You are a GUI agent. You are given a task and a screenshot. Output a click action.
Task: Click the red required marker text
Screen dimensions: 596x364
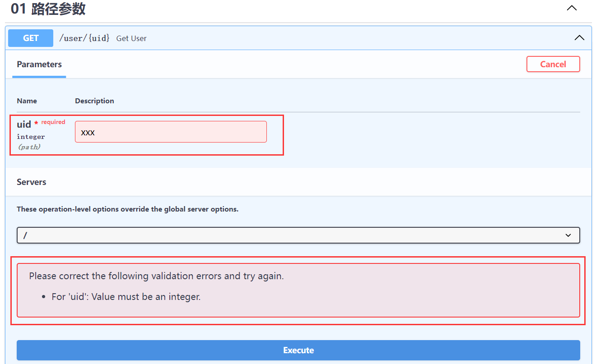pyautogui.click(x=53, y=122)
